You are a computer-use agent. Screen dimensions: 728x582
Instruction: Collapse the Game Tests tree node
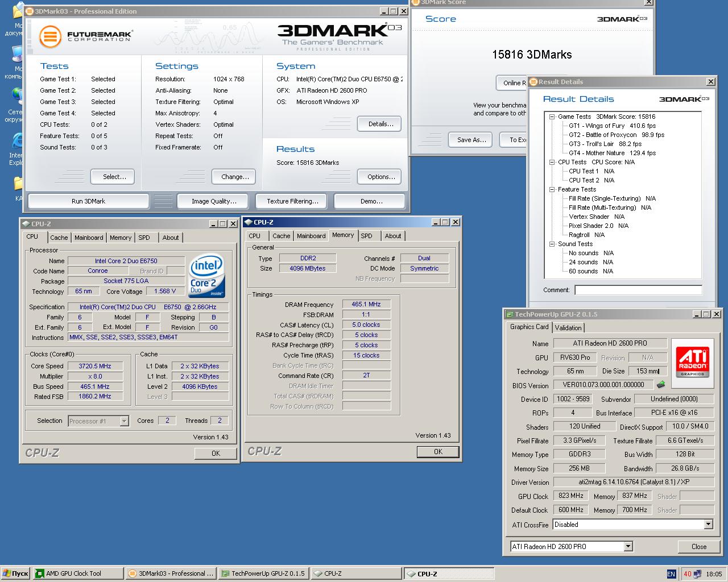[x=552, y=117]
